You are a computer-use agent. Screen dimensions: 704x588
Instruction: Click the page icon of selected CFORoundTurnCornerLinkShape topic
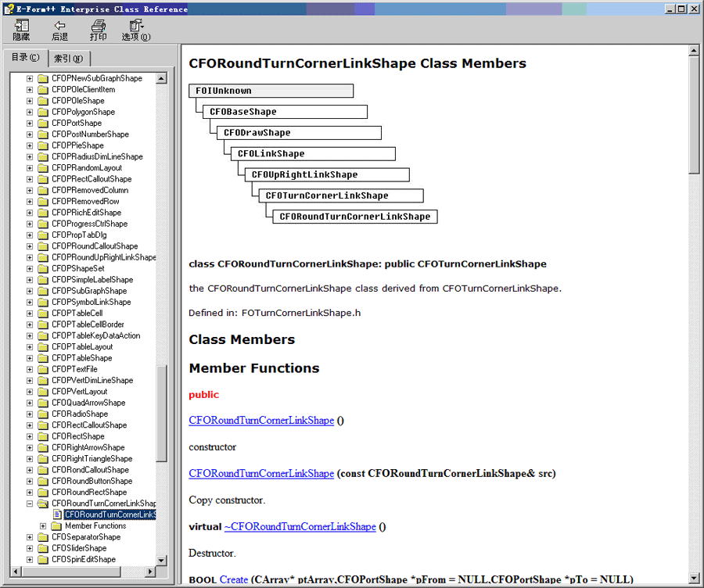click(57, 514)
